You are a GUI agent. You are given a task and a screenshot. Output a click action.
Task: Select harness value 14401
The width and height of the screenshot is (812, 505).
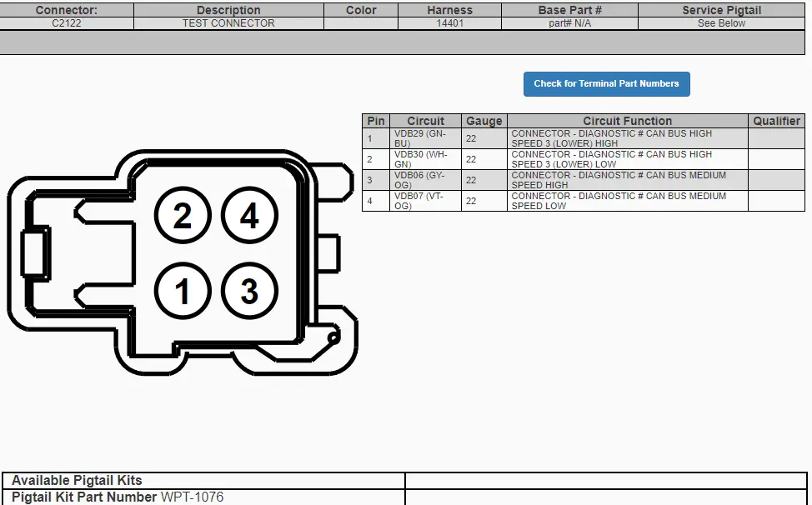(449, 23)
